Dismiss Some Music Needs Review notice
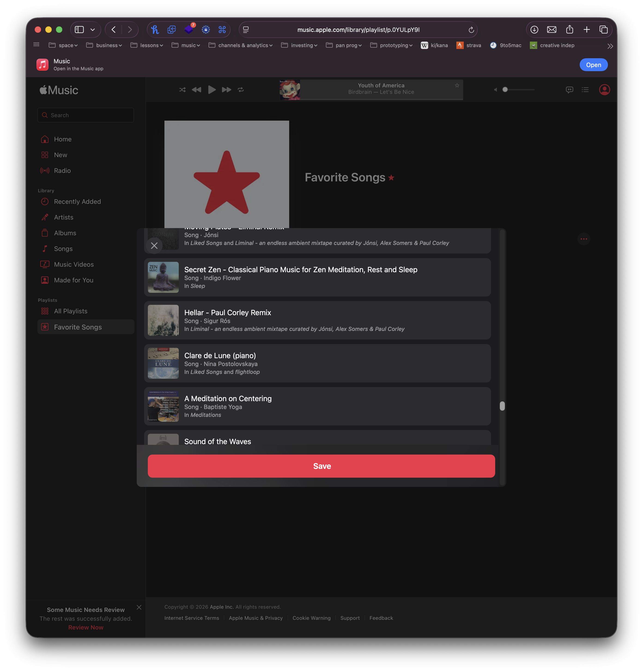Viewport: 643px width, 672px height. [139, 608]
